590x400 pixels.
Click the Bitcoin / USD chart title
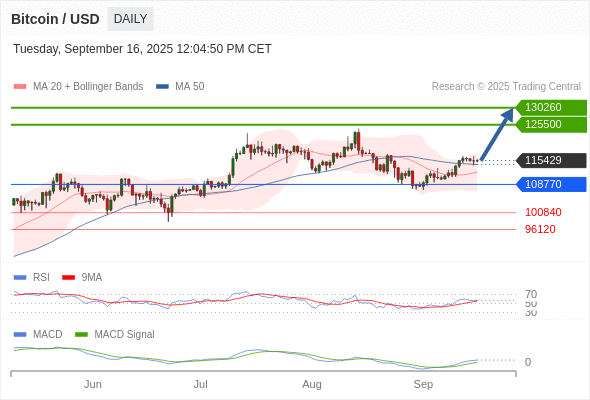click(55, 19)
